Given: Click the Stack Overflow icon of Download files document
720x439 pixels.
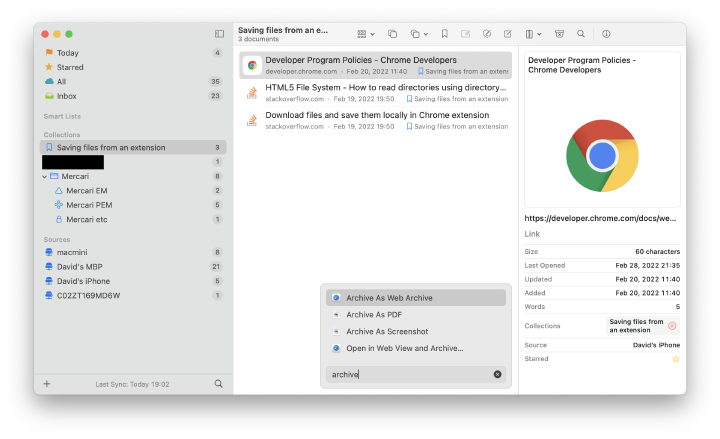Looking at the screenshot, I should point(252,120).
